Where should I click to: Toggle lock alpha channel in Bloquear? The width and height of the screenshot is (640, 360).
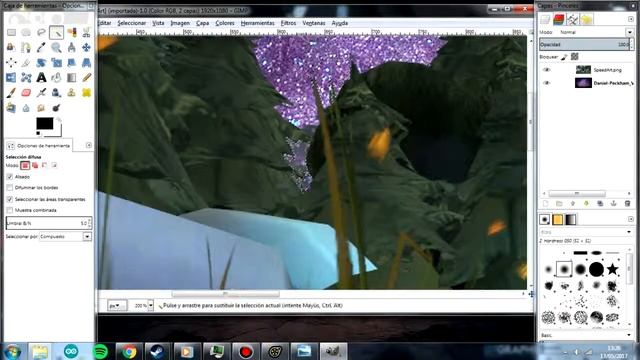(575, 57)
